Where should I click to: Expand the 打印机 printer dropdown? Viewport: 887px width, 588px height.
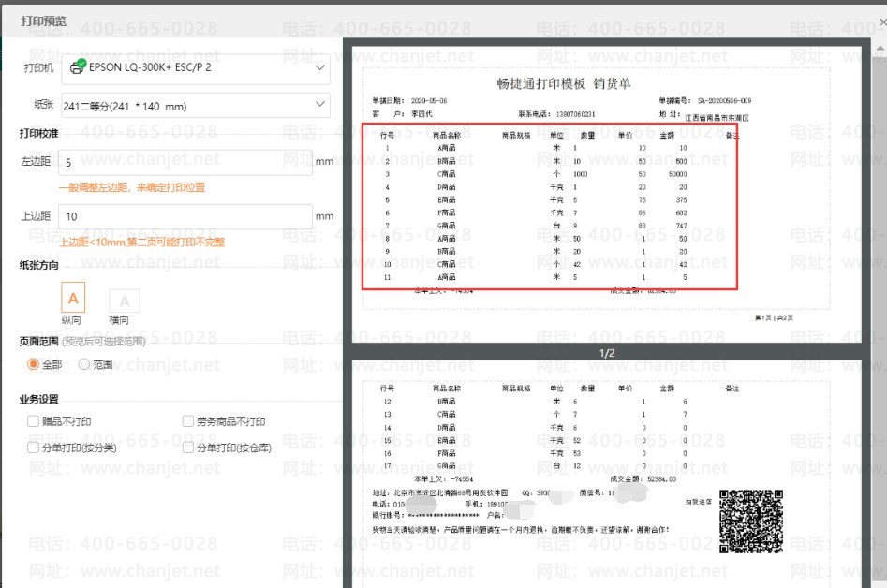[319, 67]
